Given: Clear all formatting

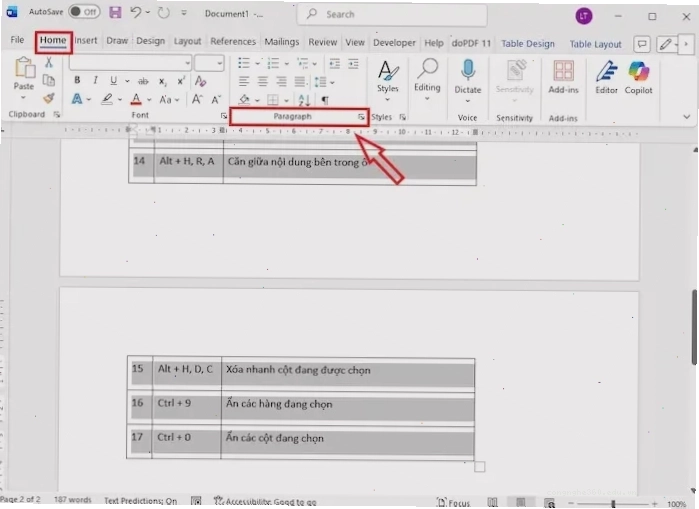Looking at the screenshot, I should pos(201,81).
